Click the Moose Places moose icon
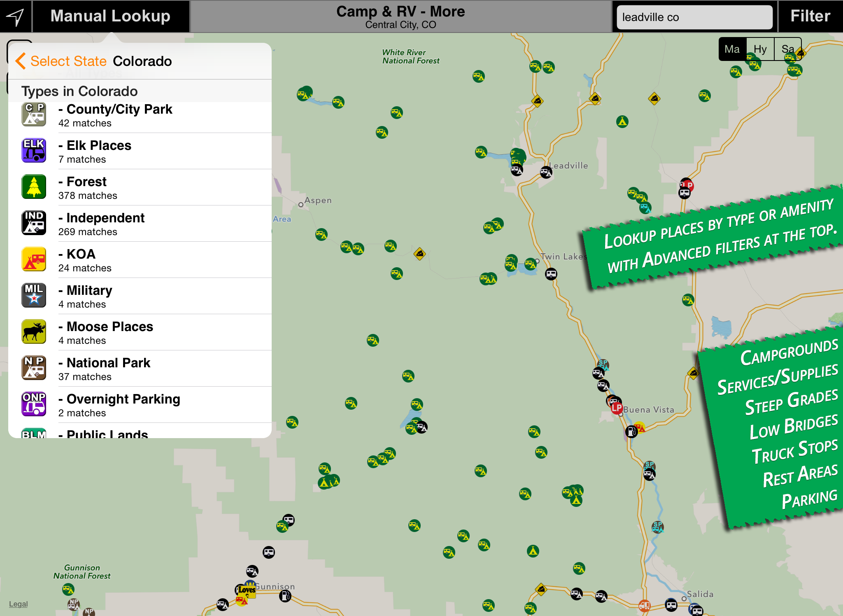 (x=34, y=332)
